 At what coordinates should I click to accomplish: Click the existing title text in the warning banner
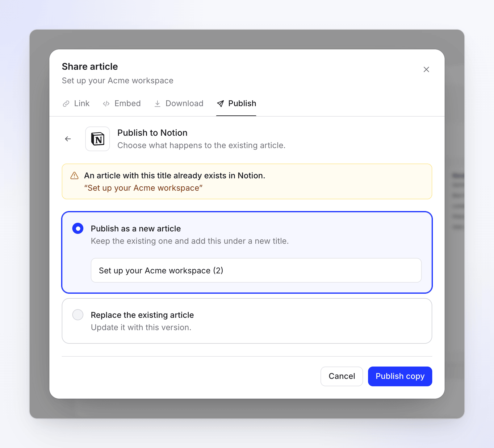[x=143, y=188]
